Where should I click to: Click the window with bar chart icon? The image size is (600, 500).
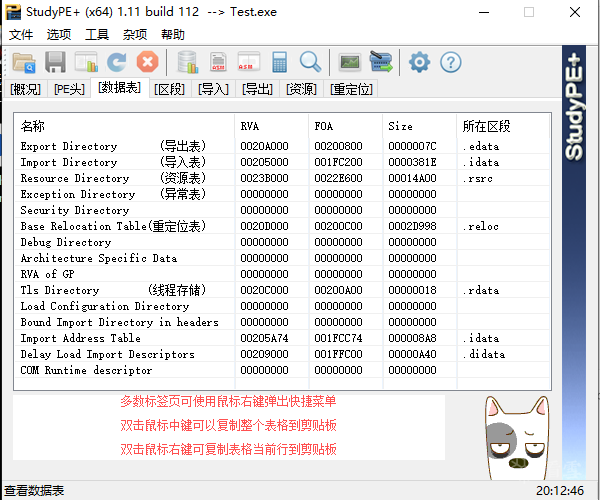86,62
